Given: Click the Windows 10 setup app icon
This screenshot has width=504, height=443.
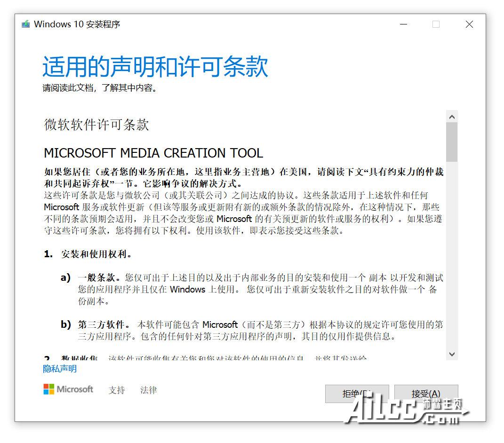Looking at the screenshot, I should (x=26, y=24).
